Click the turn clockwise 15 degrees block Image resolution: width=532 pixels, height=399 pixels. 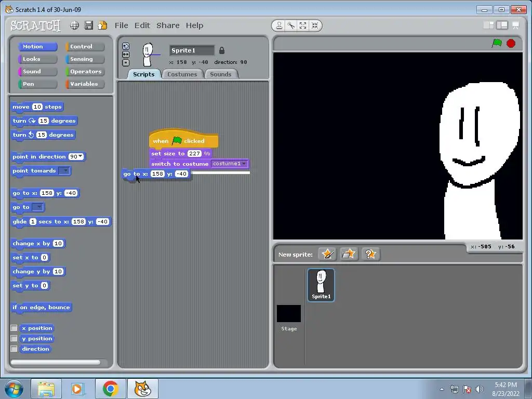tap(44, 121)
